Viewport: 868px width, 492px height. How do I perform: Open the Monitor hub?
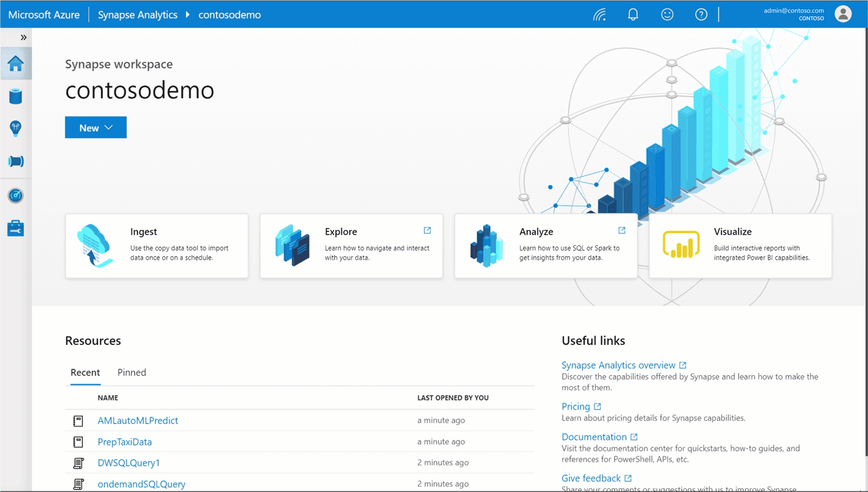pyautogui.click(x=15, y=196)
